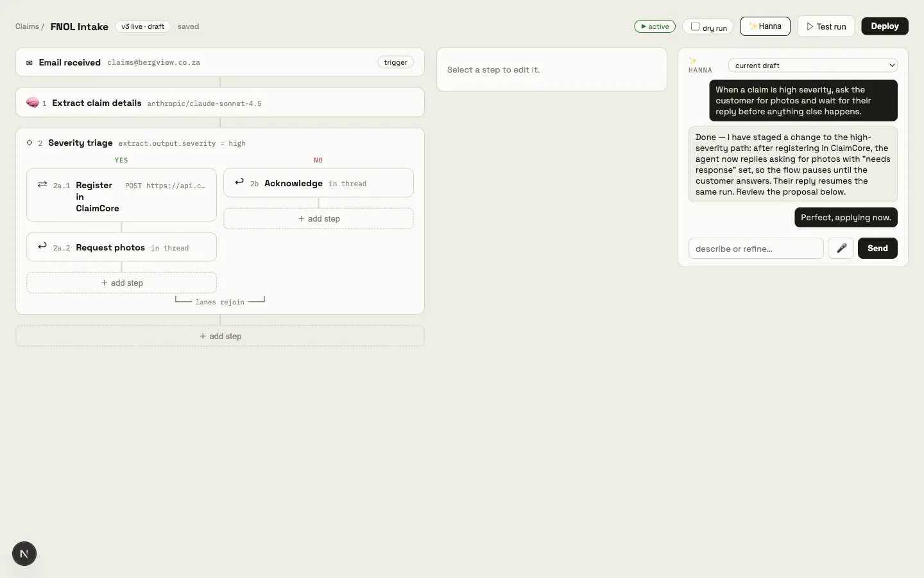
Task: Add a step below Severity triage block
Action: pos(220,336)
